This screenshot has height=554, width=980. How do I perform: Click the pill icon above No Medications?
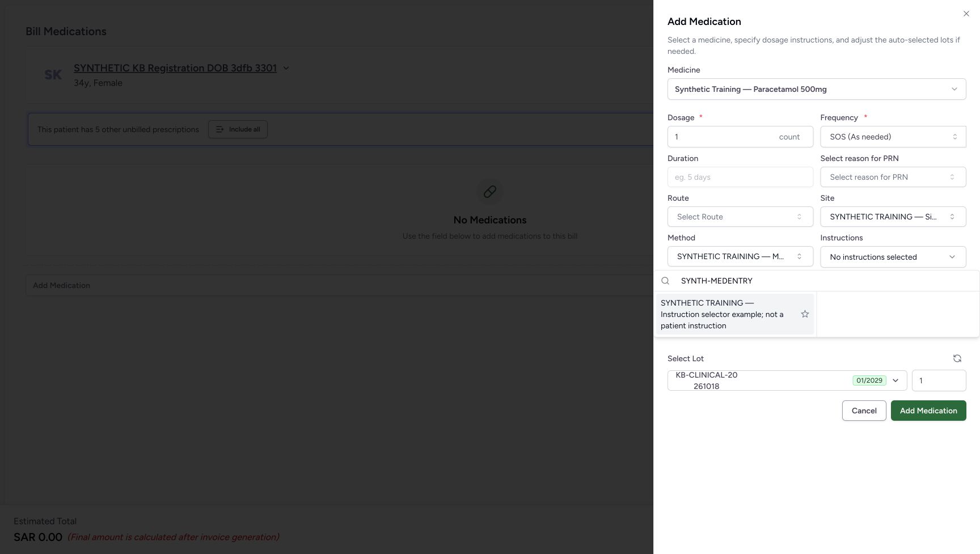coord(490,192)
